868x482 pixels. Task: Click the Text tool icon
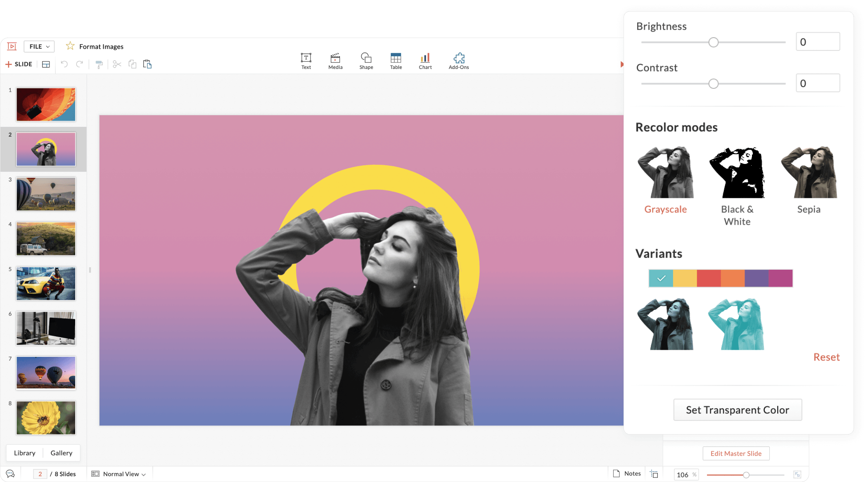tap(306, 58)
